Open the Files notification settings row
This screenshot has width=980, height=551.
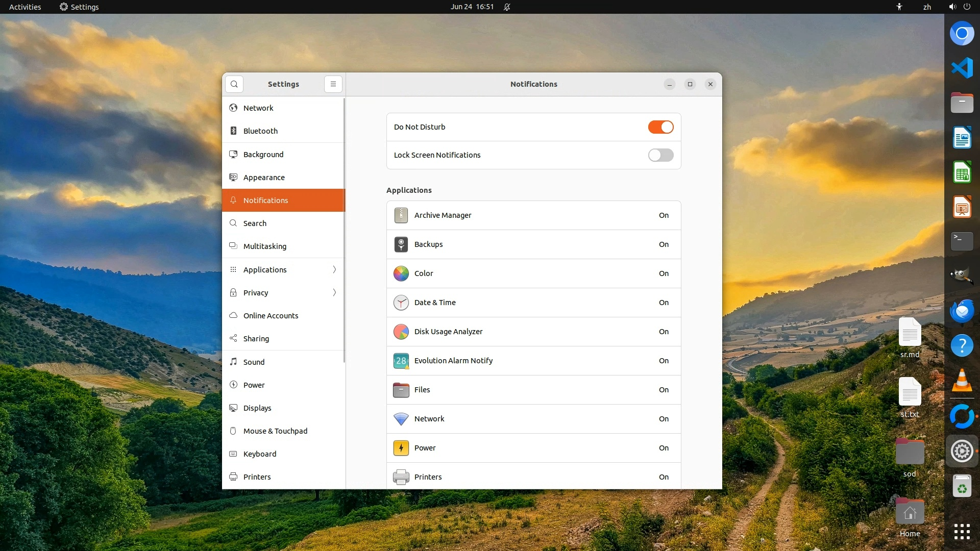click(533, 390)
